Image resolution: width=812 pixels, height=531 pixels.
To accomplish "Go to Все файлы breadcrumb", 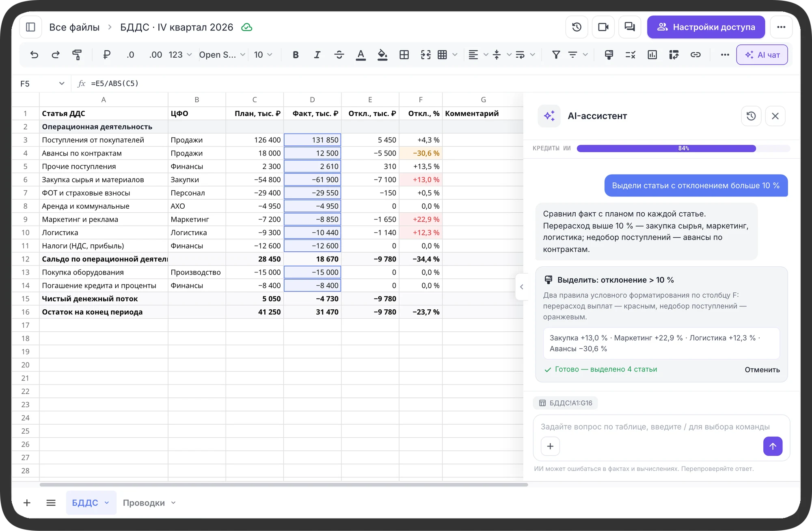I will coord(74,27).
